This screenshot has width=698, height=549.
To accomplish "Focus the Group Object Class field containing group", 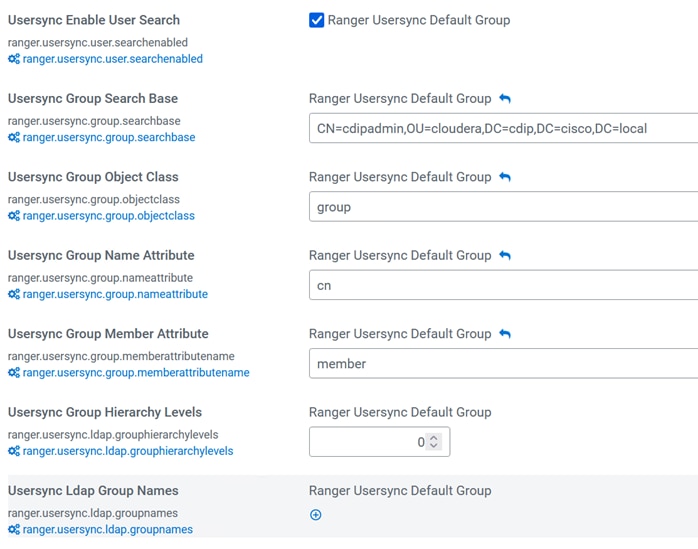I will coord(503,207).
